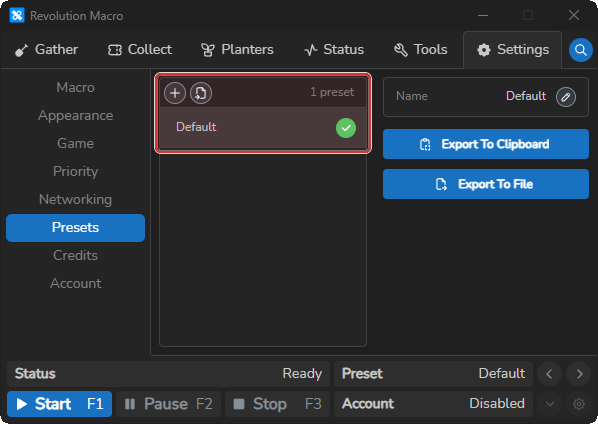Import preset from file icon

[x=201, y=93]
